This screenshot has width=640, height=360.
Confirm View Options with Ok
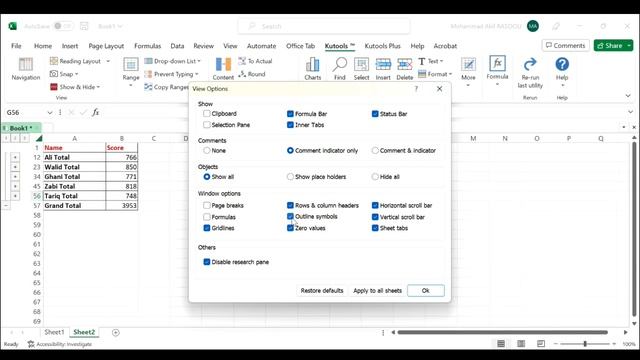coord(426,291)
